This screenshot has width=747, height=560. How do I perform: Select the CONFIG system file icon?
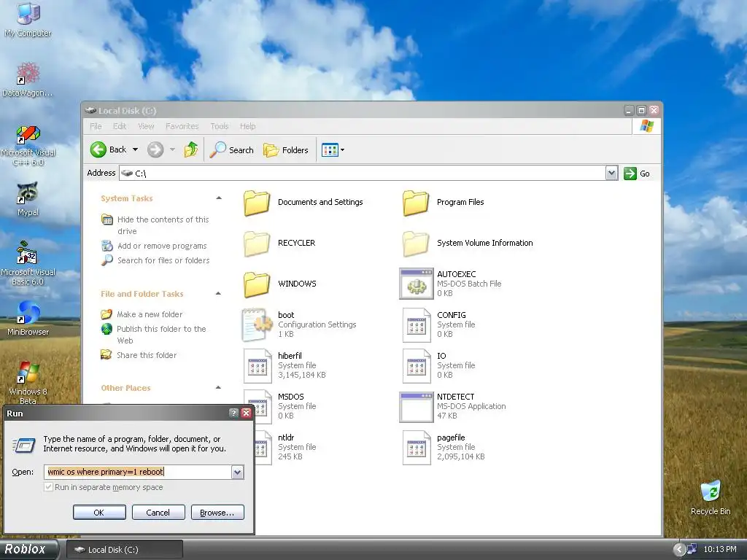pos(417,324)
